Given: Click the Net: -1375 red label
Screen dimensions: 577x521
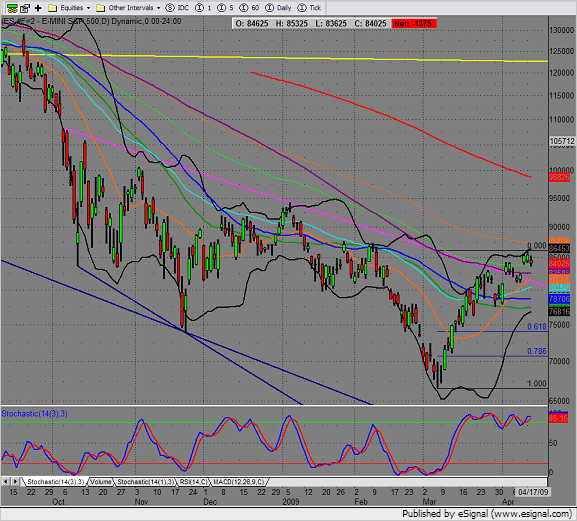Looking at the screenshot, I should pyautogui.click(x=414, y=24).
